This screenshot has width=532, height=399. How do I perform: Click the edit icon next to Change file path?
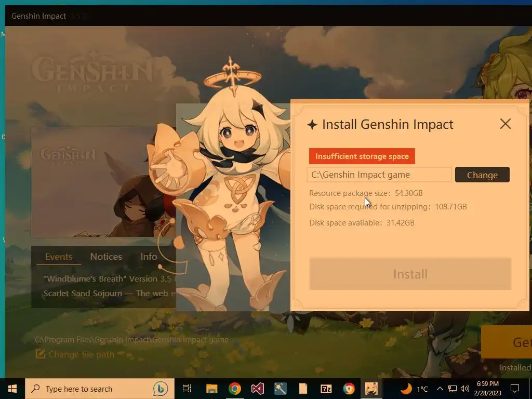click(41, 354)
